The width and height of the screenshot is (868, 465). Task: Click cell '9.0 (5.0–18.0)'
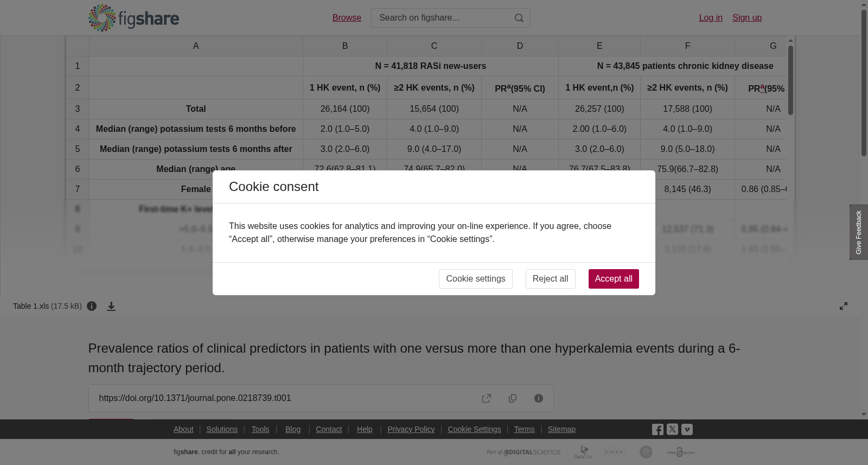coord(687,149)
